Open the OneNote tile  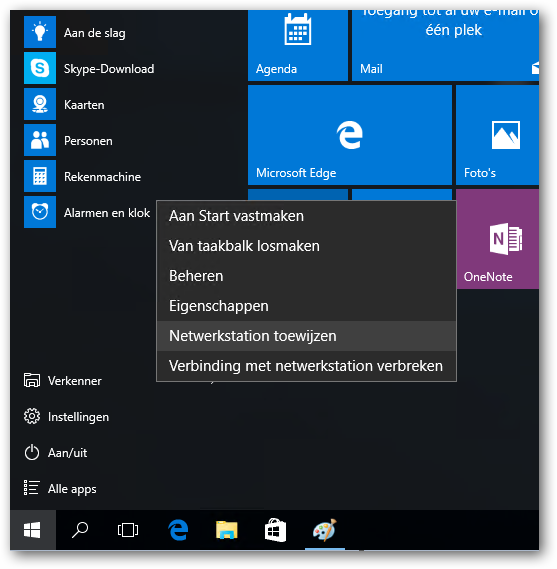click(497, 239)
